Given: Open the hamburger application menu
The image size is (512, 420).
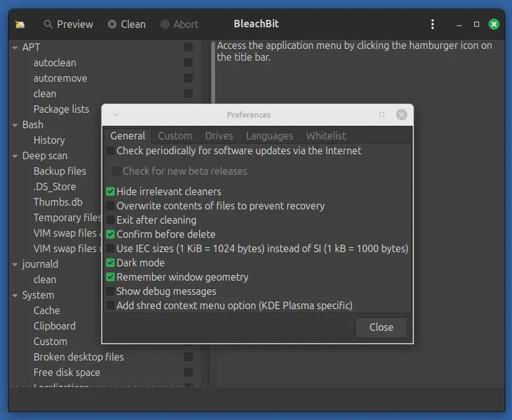Looking at the screenshot, I should coord(432,24).
